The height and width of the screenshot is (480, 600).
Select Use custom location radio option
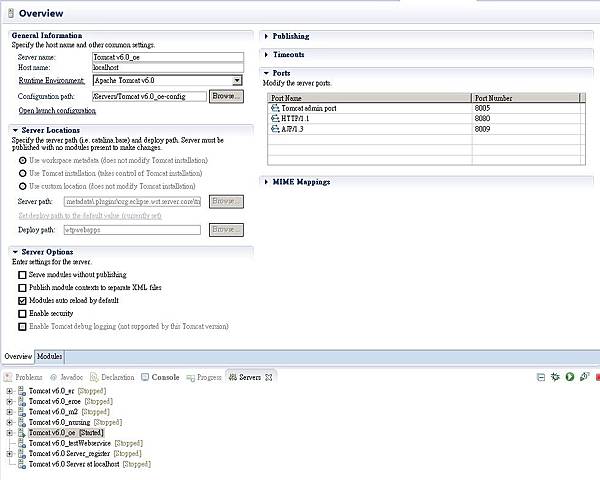pyautogui.click(x=23, y=186)
